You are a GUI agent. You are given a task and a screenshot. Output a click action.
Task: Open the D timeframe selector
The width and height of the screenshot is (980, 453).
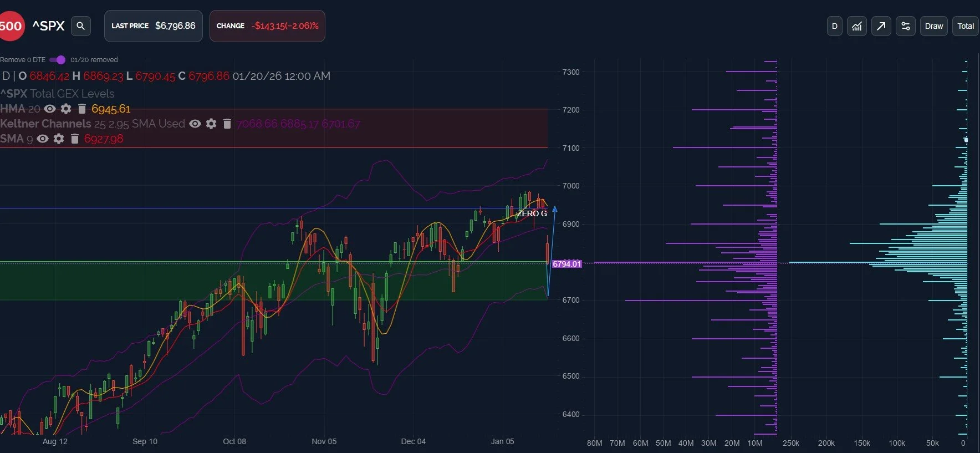835,26
